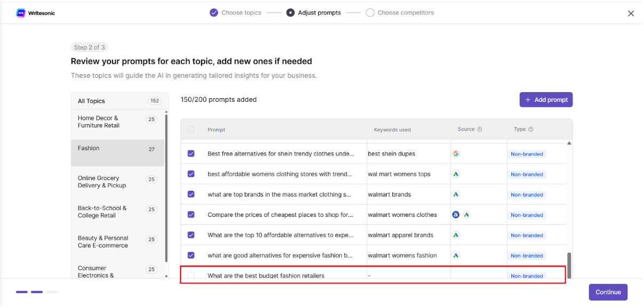This screenshot has height=308, width=644.
Task: Click the Google source icon for best shein dupes
Action: 456,153
